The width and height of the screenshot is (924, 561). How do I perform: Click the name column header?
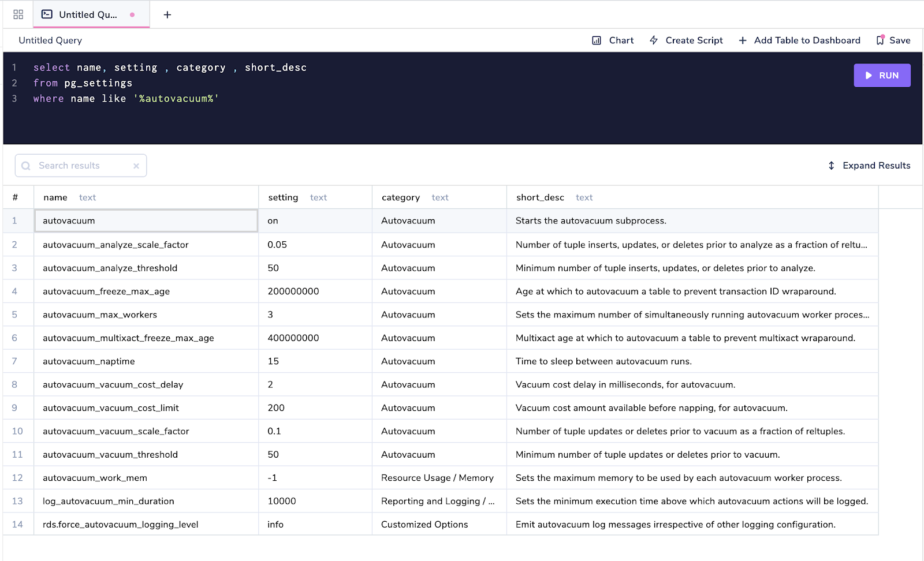[55, 197]
